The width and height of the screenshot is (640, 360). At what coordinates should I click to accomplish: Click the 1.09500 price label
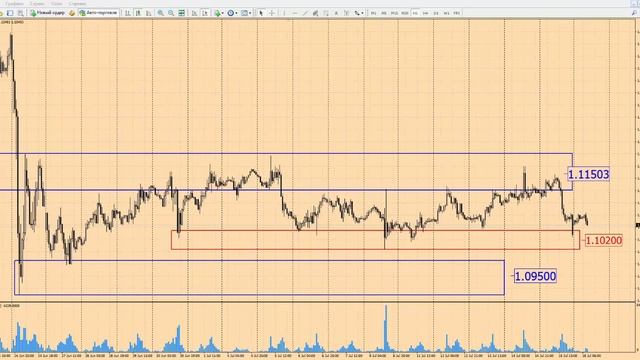tap(535, 276)
